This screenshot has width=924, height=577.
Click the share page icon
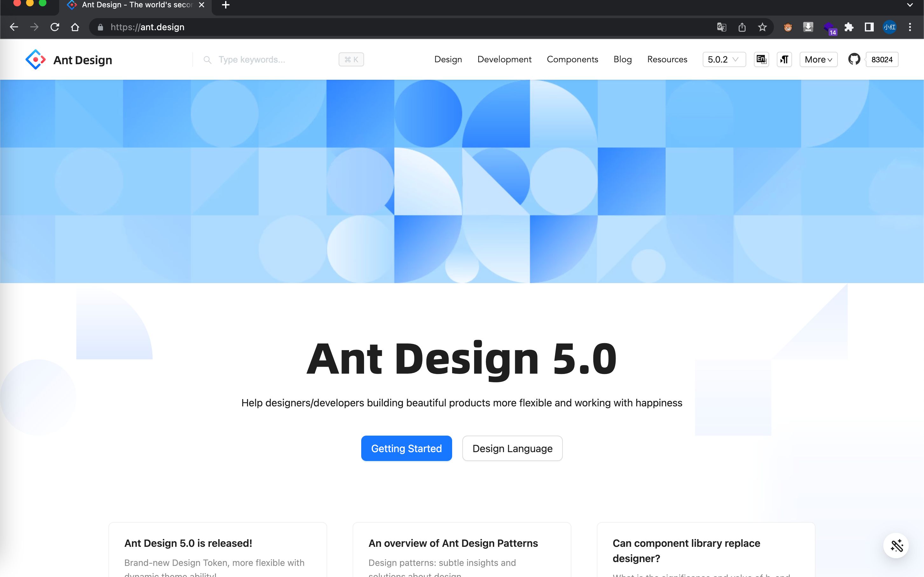coord(742,27)
